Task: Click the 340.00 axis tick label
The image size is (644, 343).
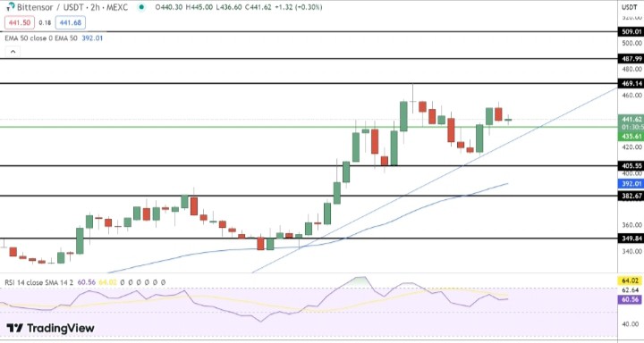Action: coord(631,251)
